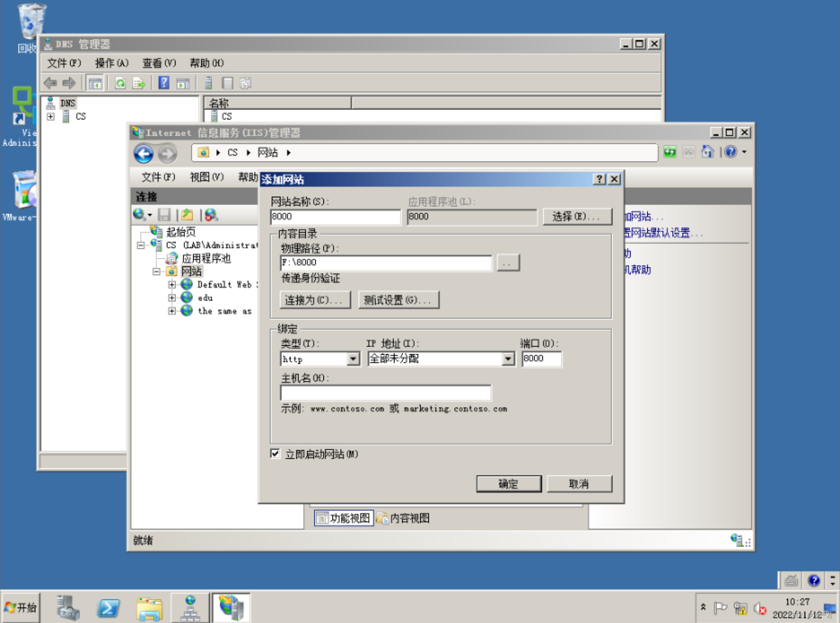Open the 视图 menu in IIS Manager

point(206,177)
